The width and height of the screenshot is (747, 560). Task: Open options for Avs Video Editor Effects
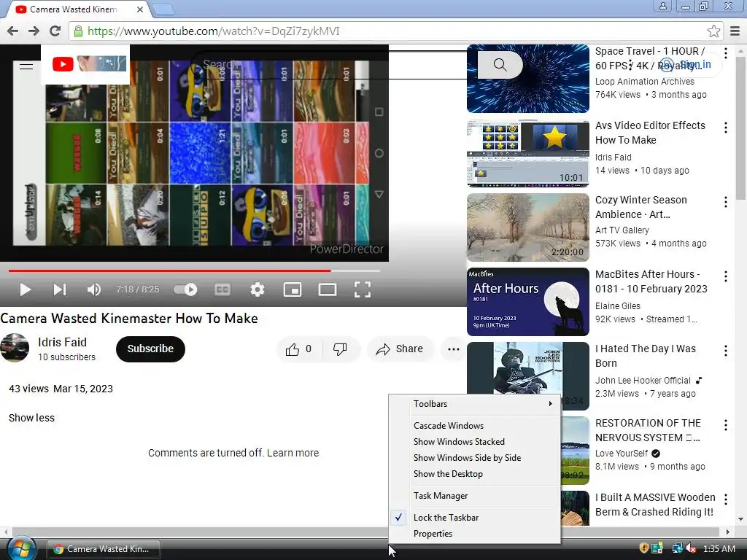[725, 127]
